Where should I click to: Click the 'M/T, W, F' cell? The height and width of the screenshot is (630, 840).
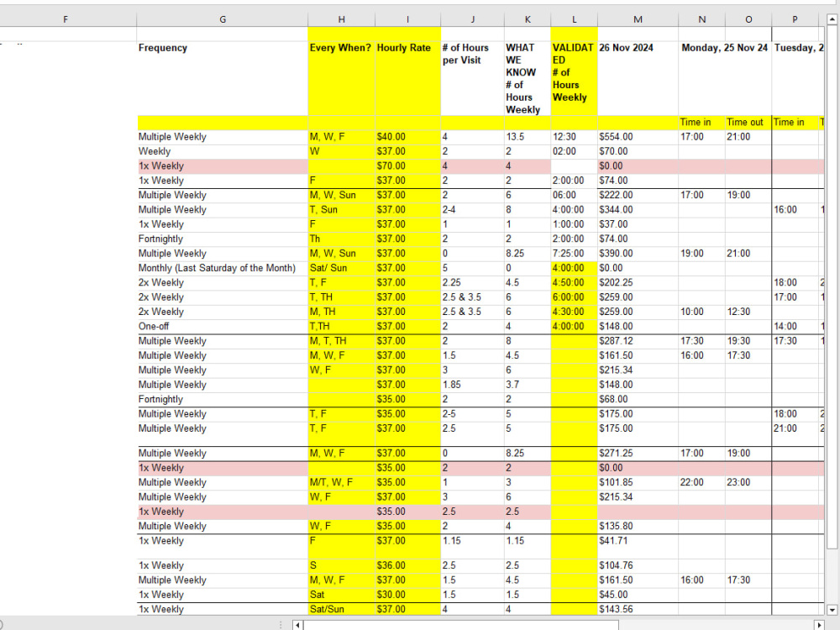click(x=341, y=482)
